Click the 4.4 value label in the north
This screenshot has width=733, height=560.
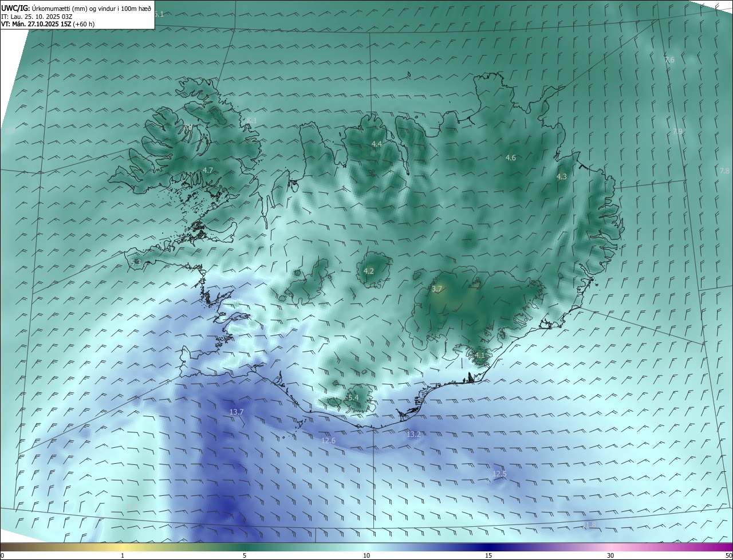click(376, 144)
